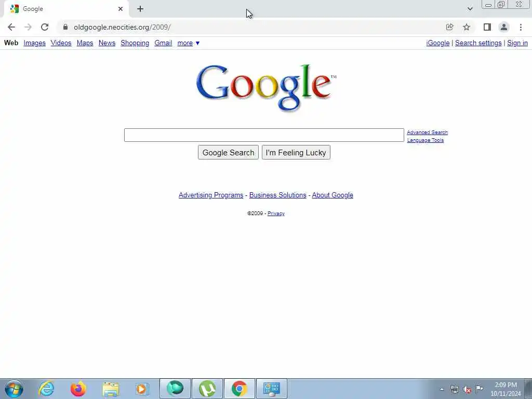
Task: Select the bold Web label
Action: click(x=11, y=43)
